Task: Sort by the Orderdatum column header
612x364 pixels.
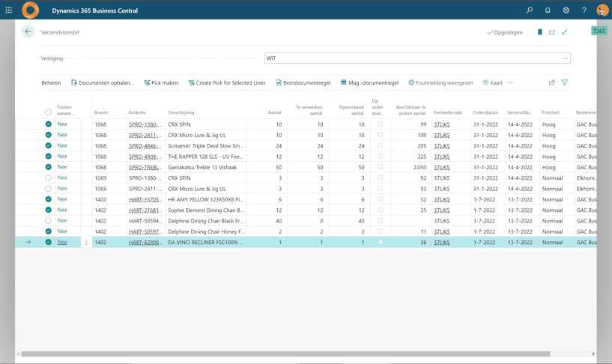Action: (x=485, y=112)
